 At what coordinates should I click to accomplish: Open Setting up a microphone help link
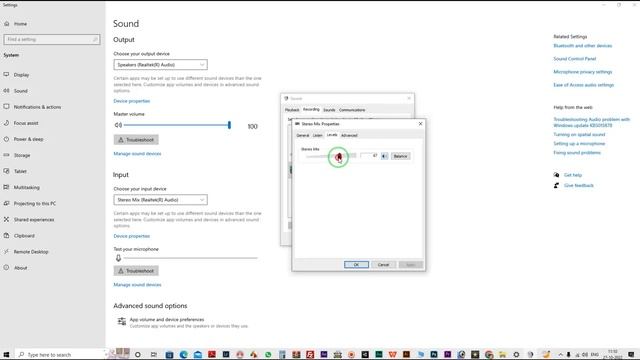click(579, 144)
